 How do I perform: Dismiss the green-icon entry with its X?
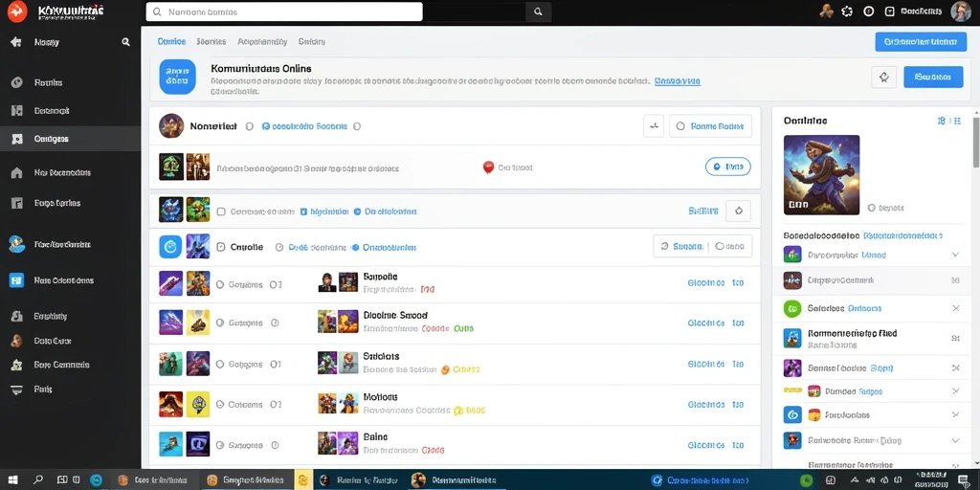[955, 308]
